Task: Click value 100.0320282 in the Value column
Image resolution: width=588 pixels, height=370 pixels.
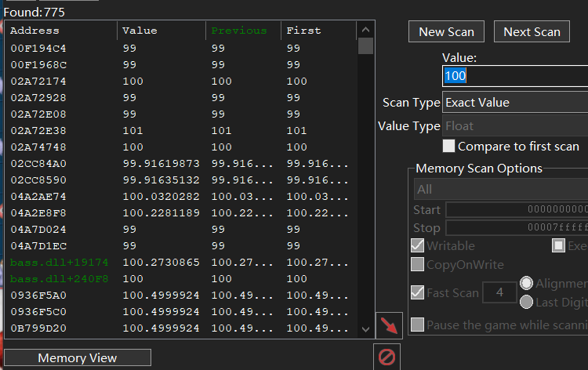Action: (162, 197)
